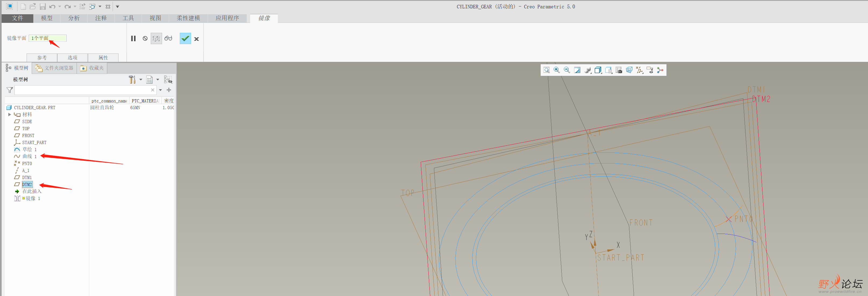868x296 pixels.
Task: Switch to the 工具 ribbon tab
Action: point(128,18)
